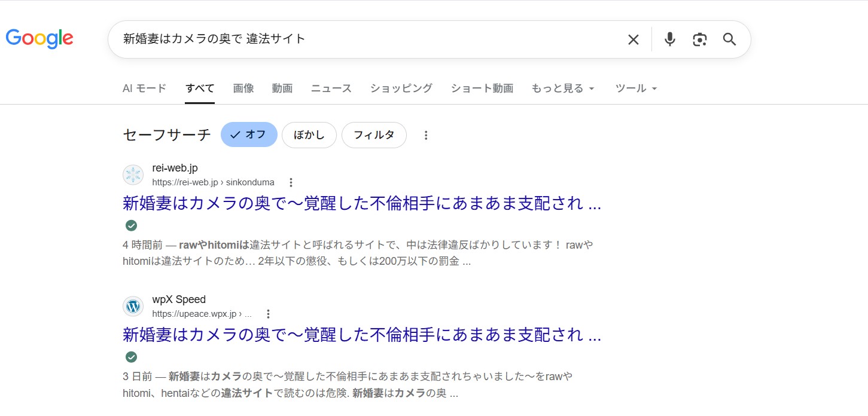Click the green check badge under rei-web.jp result
The width and height of the screenshot is (868, 416).
point(131,225)
